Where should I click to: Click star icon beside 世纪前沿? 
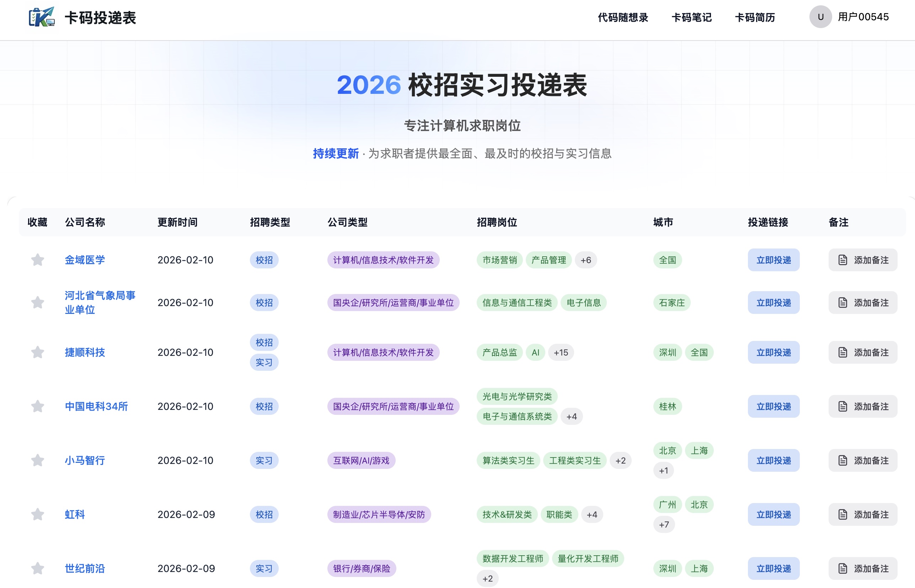click(x=37, y=568)
